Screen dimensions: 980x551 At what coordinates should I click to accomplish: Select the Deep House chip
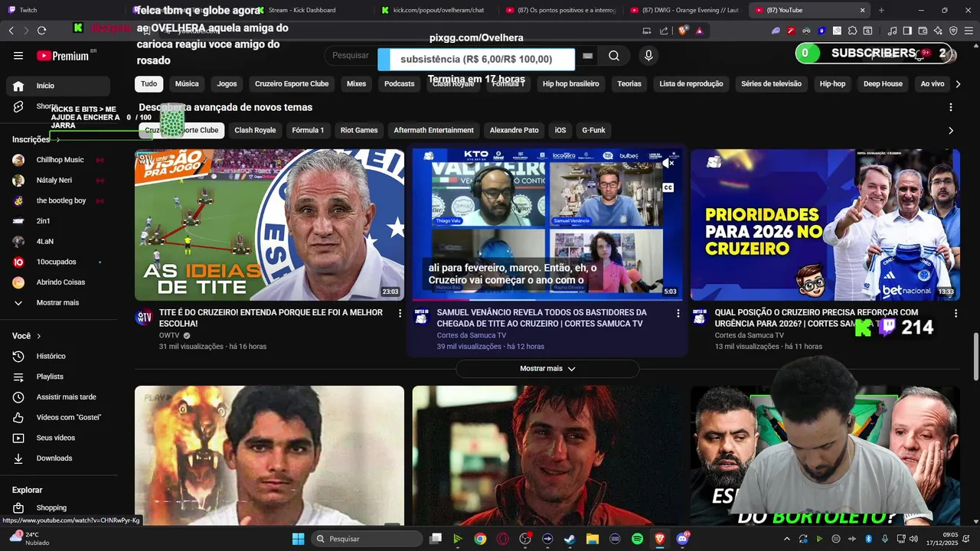point(883,84)
